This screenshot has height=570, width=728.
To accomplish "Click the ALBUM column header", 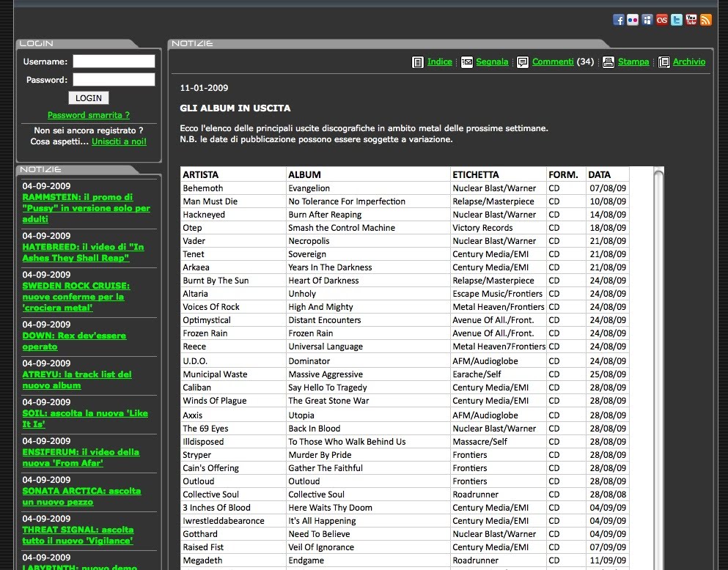I will point(368,174).
